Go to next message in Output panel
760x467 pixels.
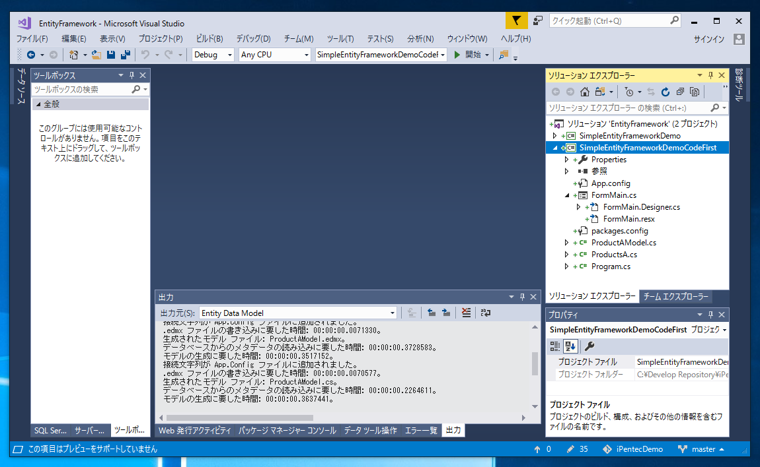[x=446, y=313]
